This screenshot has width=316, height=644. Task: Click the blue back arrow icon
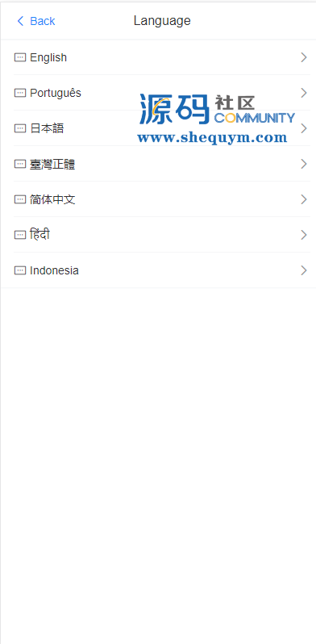coord(20,21)
